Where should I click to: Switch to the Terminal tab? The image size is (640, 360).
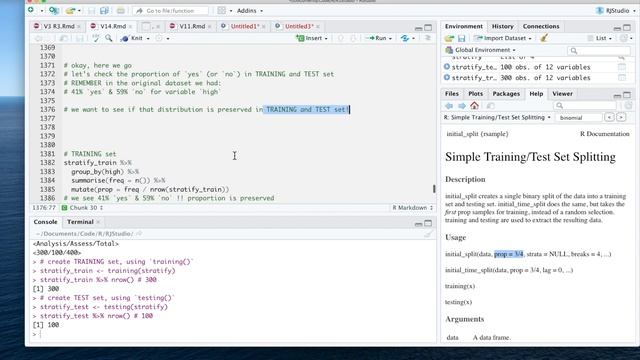coord(80,222)
